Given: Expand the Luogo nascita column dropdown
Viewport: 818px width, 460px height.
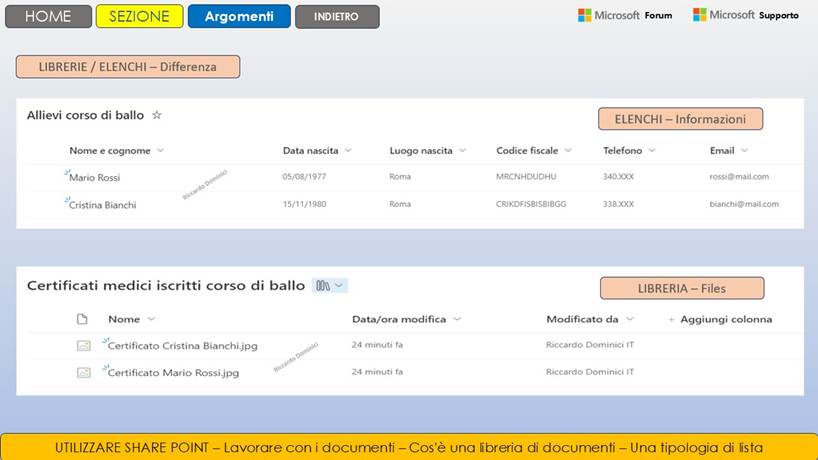Looking at the screenshot, I should 462,150.
